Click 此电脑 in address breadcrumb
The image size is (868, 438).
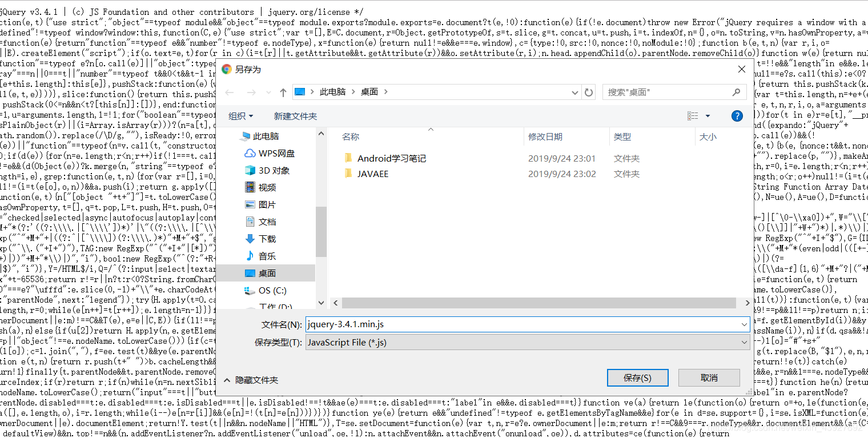[x=332, y=92]
